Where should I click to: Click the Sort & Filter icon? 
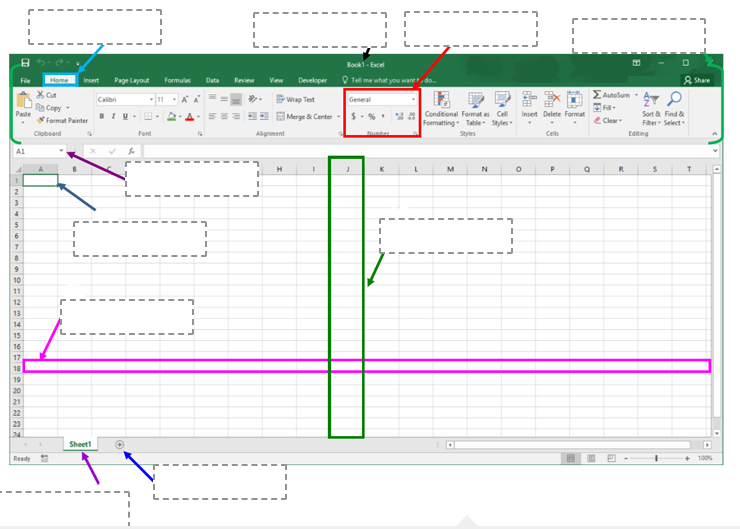(651, 100)
